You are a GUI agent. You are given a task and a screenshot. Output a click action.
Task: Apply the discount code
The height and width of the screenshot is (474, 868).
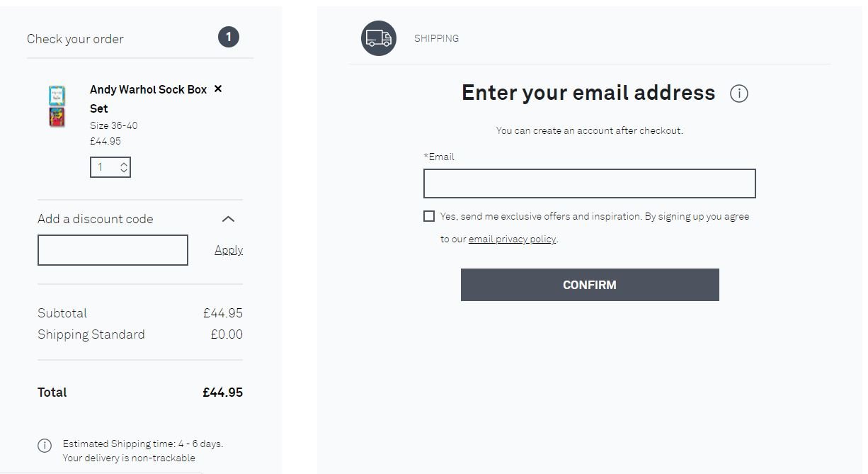pos(229,250)
